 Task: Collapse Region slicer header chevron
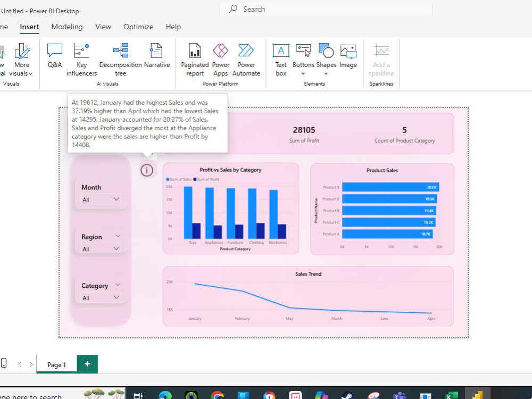[118, 236]
